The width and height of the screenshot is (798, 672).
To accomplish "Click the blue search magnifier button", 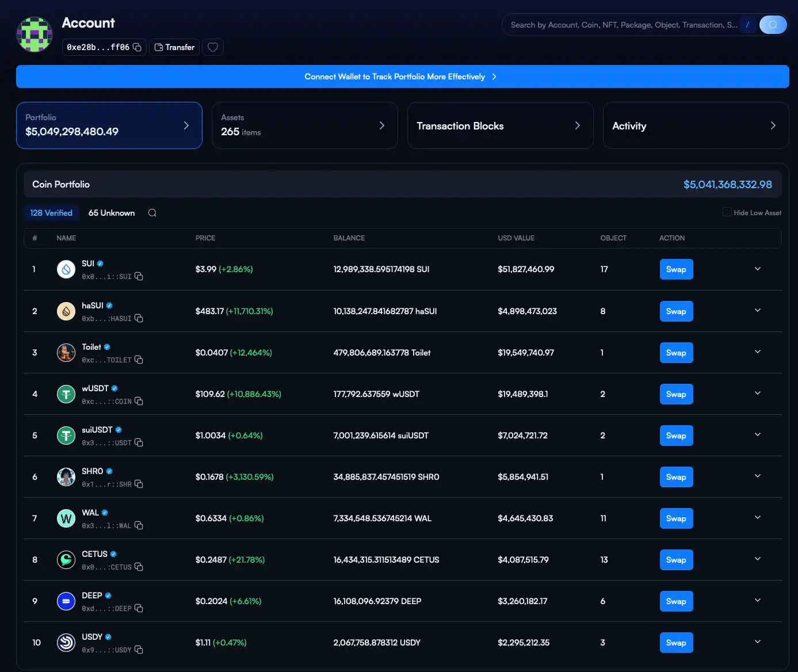I will click(773, 25).
